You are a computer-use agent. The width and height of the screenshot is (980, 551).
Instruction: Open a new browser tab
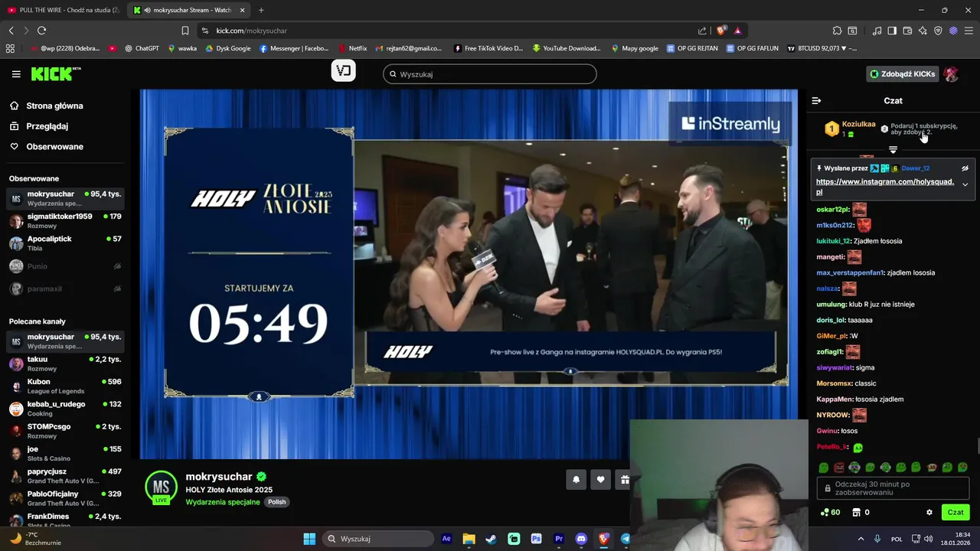pyautogui.click(x=261, y=10)
